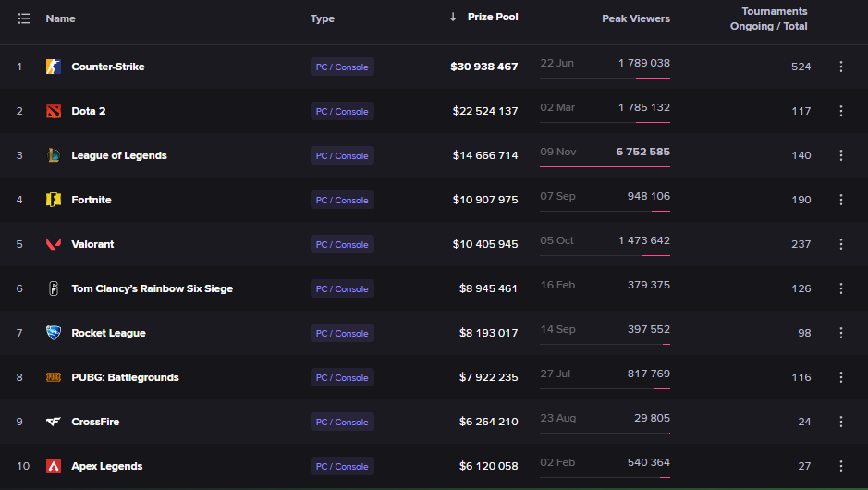
Task: Click the Counter-Strike game icon
Action: pos(54,67)
